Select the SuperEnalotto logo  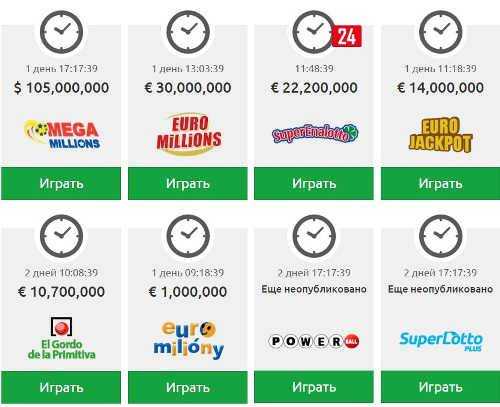(x=315, y=133)
